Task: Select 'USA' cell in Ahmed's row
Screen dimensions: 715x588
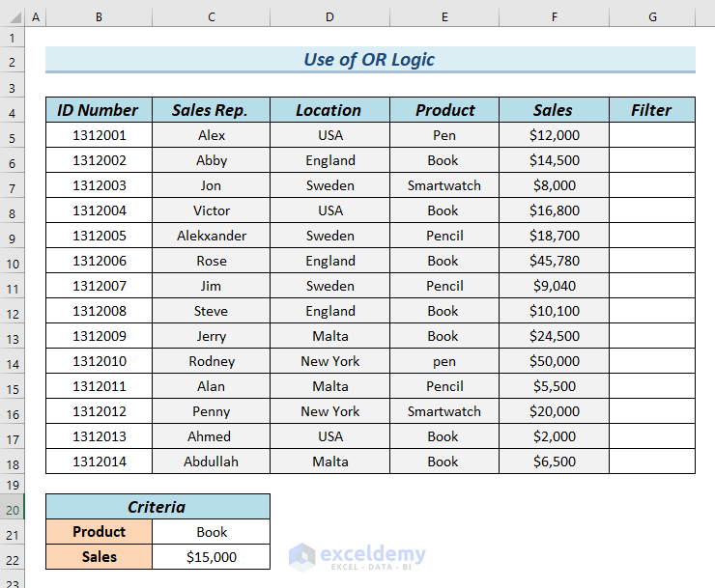Action: point(329,435)
